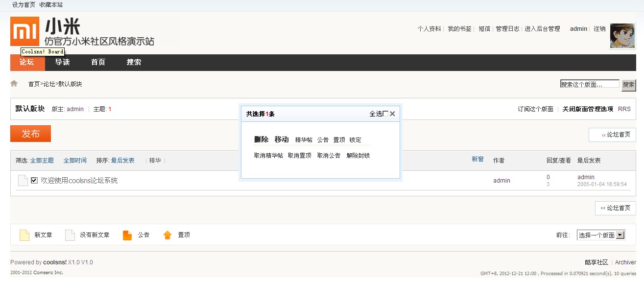Open coolsns! link in footer
Screen dimensions: 644x281
pyautogui.click(x=55, y=262)
